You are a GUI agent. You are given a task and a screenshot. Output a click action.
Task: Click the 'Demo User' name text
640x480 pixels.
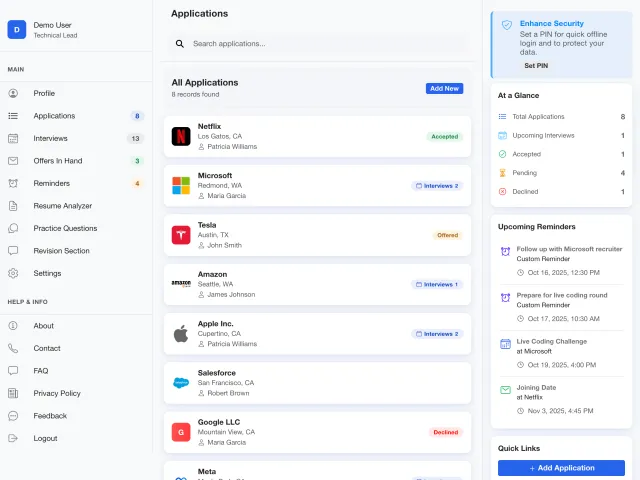click(x=52, y=25)
